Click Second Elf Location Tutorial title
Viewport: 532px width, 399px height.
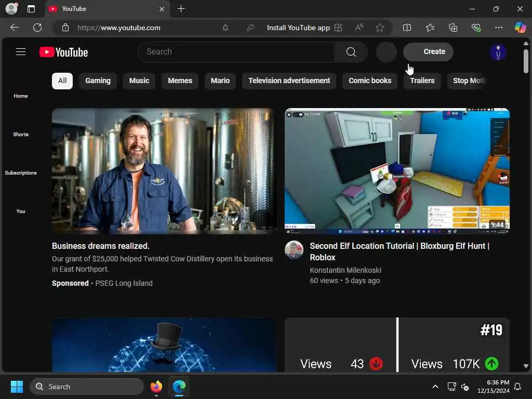click(400, 251)
